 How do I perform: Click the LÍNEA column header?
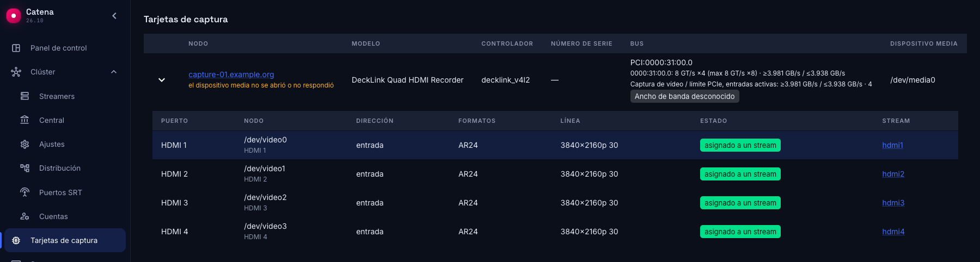(x=570, y=121)
